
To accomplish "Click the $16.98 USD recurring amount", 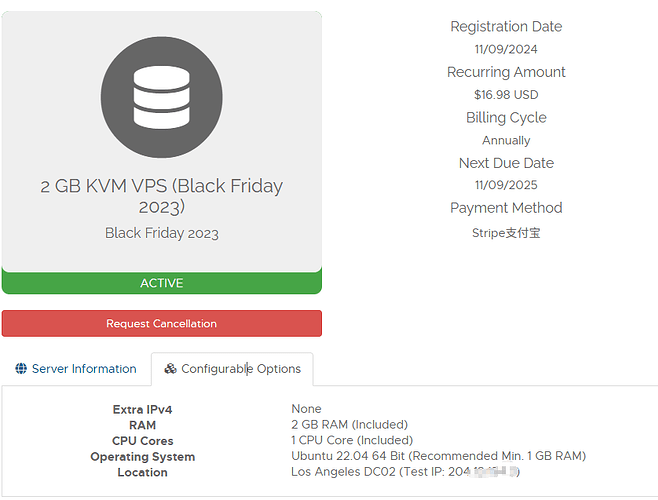I will coord(506,94).
